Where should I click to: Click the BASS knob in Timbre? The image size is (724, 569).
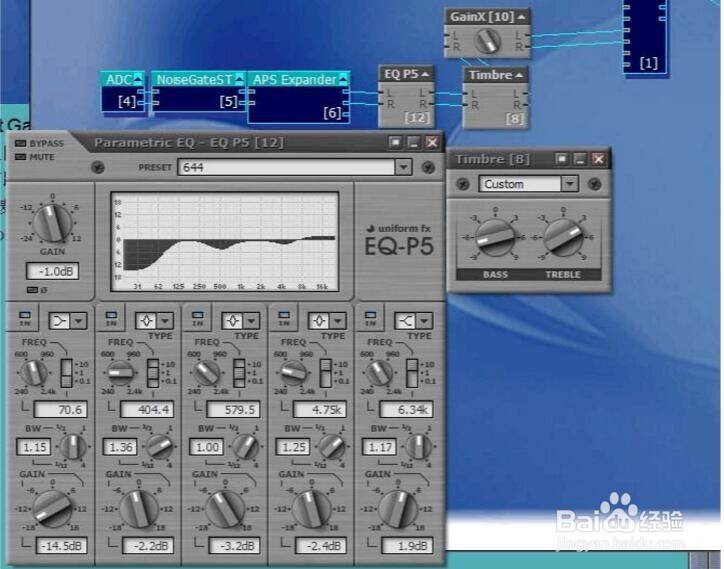pyautogui.click(x=495, y=238)
